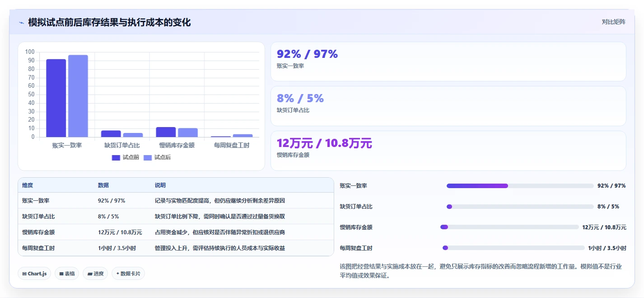Viewport: 644px width, 298px height.
Task: Click the 每周复盘工时 label in progress list
Action: coord(356,248)
